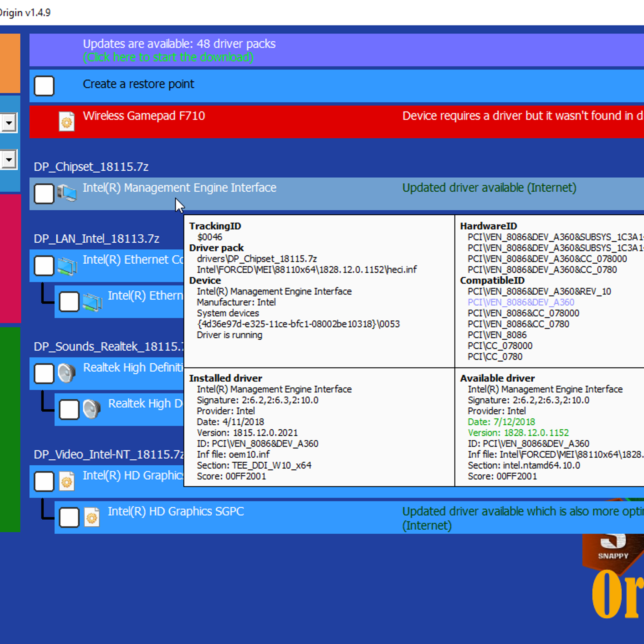
Task: Click the DP_Video_Intel-NT_18115.7z group header
Action: click(x=109, y=454)
